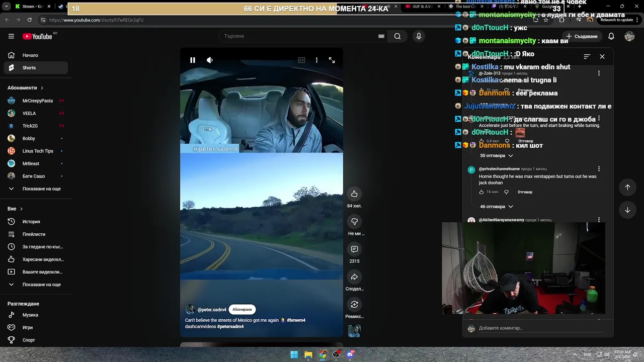Click the Добавете коментар field
The height and width of the screenshot is (362, 644).
[x=541, y=328]
